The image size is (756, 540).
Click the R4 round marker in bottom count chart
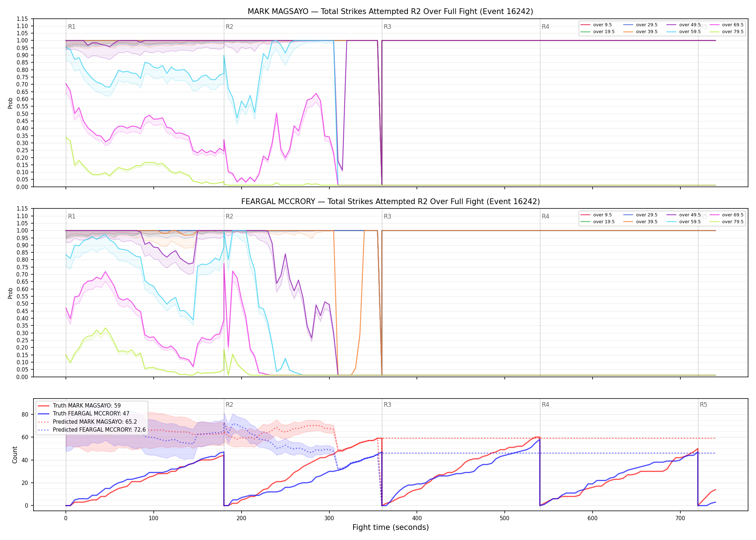click(x=545, y=405)
